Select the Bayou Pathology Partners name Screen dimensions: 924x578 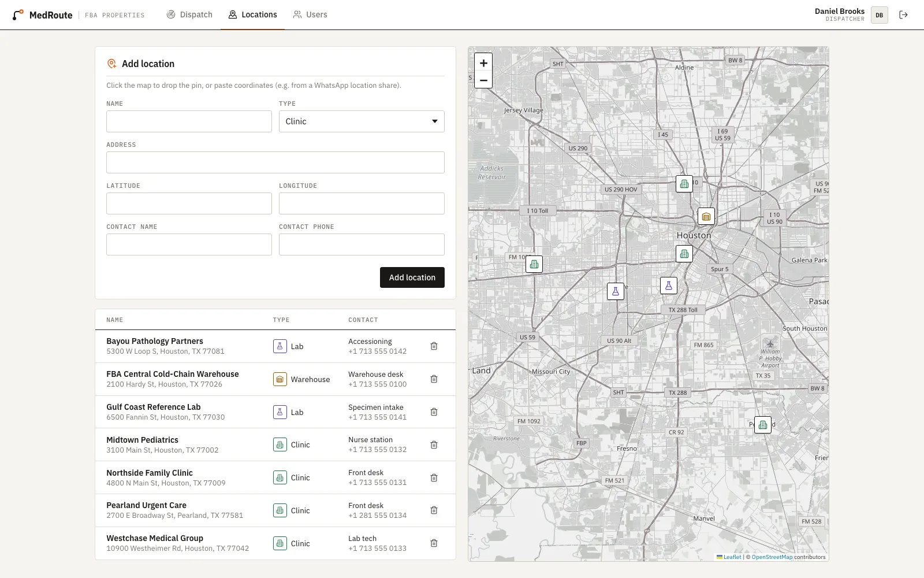click(155, 341)
